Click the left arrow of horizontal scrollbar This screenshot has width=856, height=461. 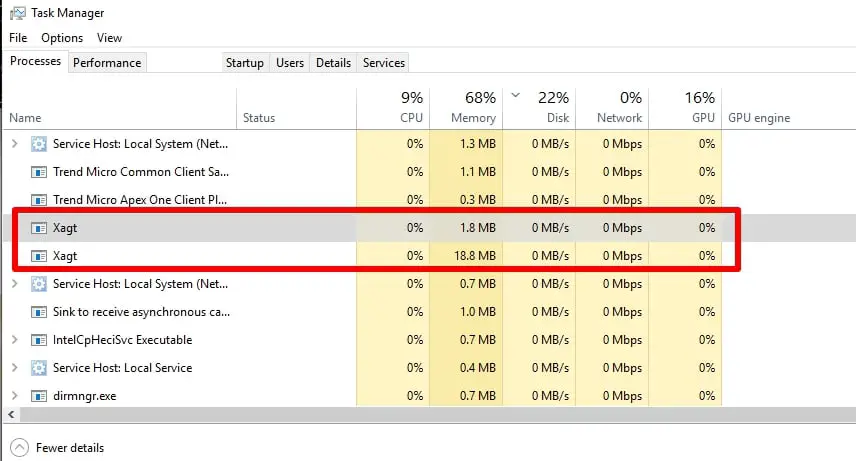tap(11, 415)
